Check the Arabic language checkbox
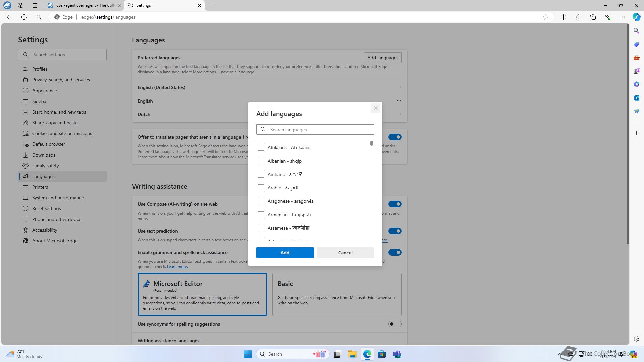This screenshot has width=644, height=362. pos(261,188)
